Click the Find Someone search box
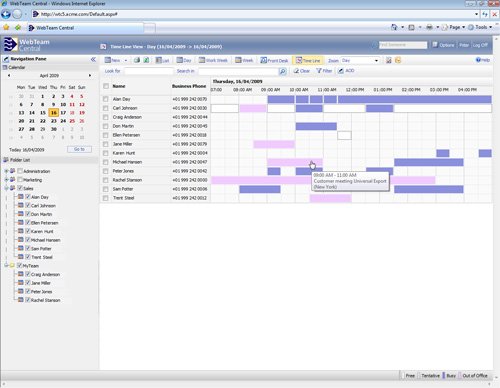The image size is (500, 388). [x=403, y=45]
